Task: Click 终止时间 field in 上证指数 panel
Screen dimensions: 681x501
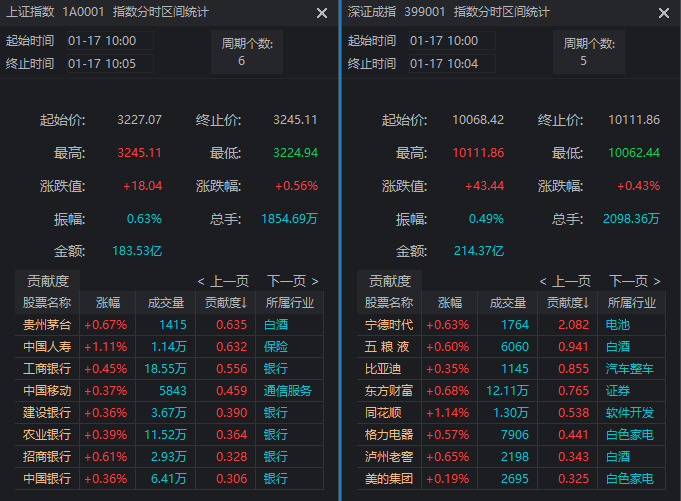Action: click(109, 63)
